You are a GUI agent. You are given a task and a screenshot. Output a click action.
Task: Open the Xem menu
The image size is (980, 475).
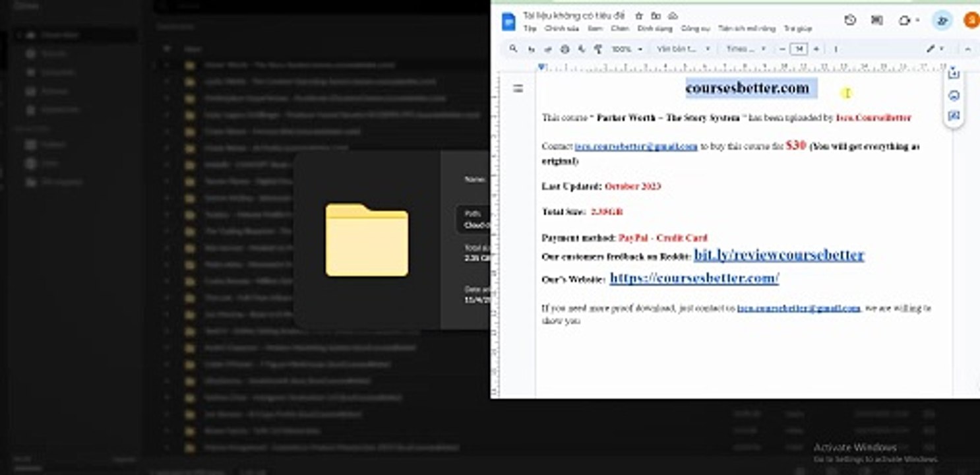tap(595, 29)
